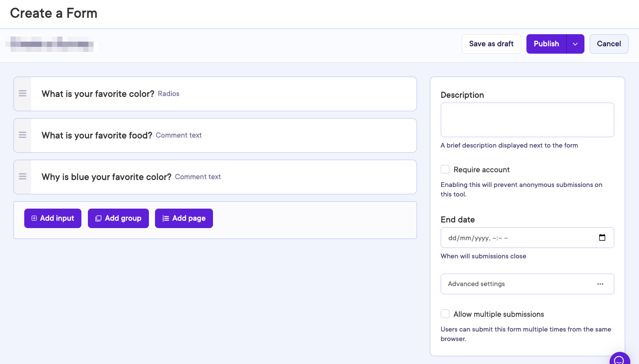
Task: Check Allow multiple submissions
Action: [x=445, y=314]
